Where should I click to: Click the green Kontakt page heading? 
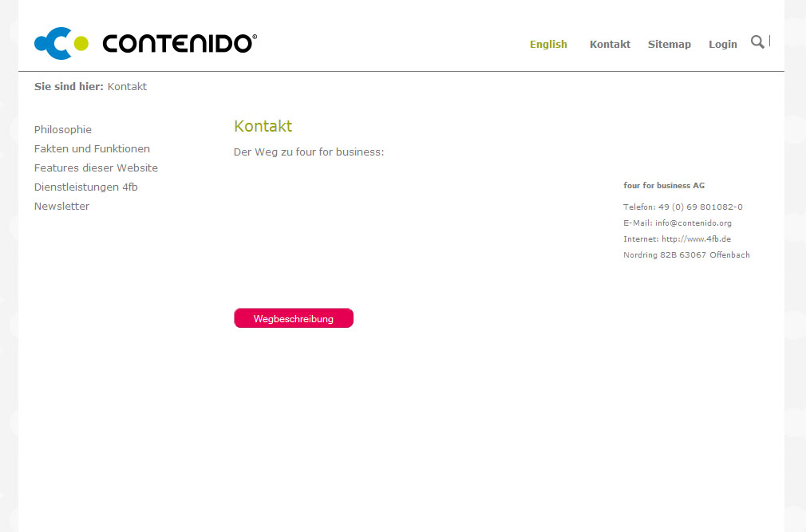263,127
